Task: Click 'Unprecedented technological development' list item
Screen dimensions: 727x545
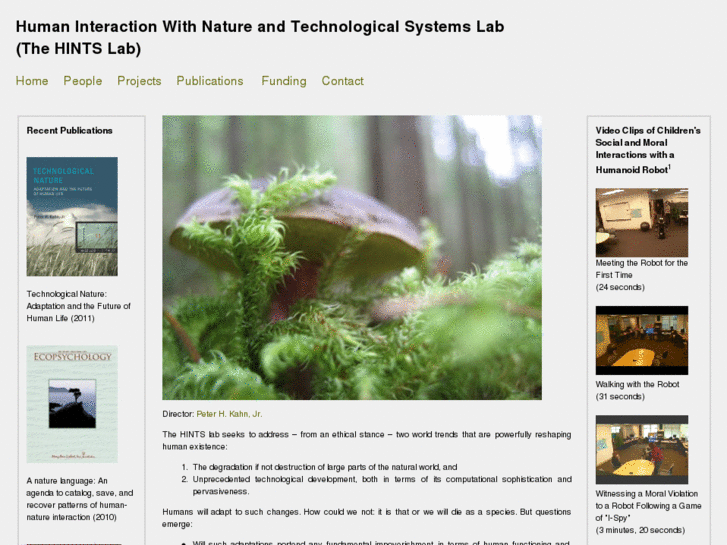Action: 382,485
